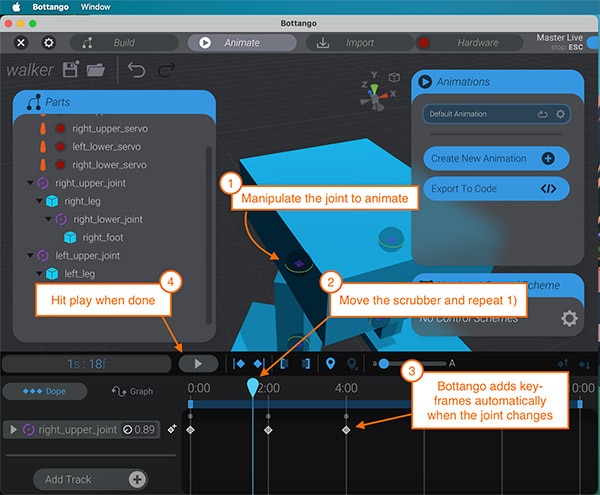Viewport: 600px width, 495px height.
Task: Collapse the left_upper_joint tree node
Action: click(x=30, y=256)
